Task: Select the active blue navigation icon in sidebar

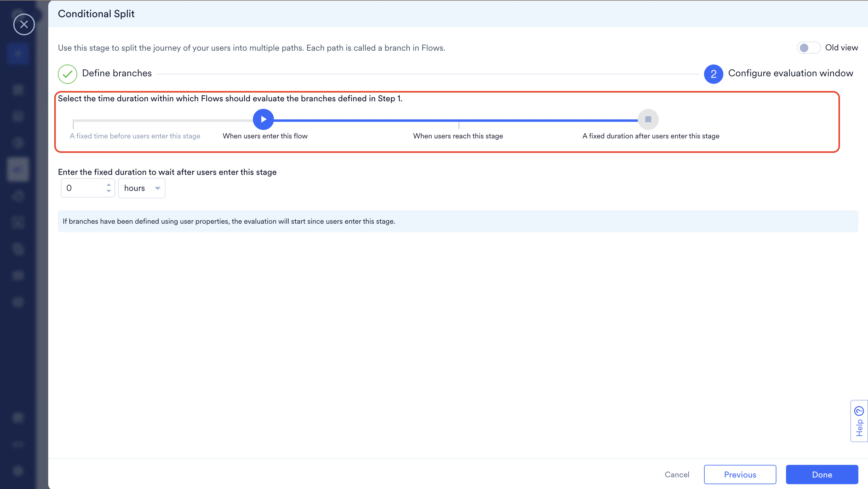Action: tap(18, 53)
